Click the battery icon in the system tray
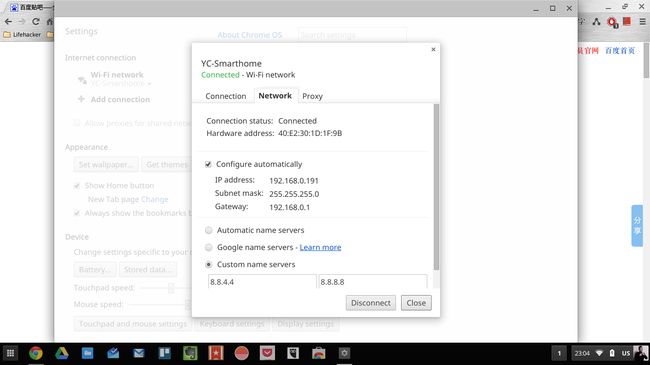This screenshot has width=650, height=365. pos(612,353)
